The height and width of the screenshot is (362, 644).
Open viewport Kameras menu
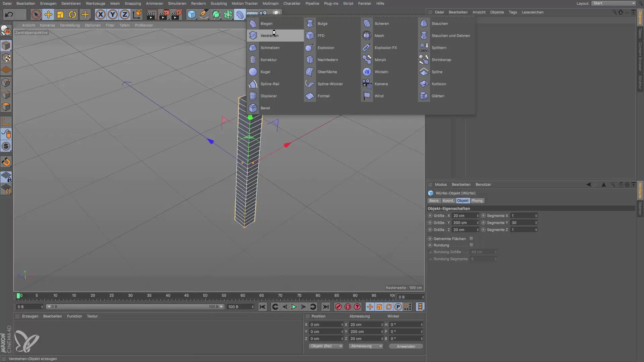47,25
